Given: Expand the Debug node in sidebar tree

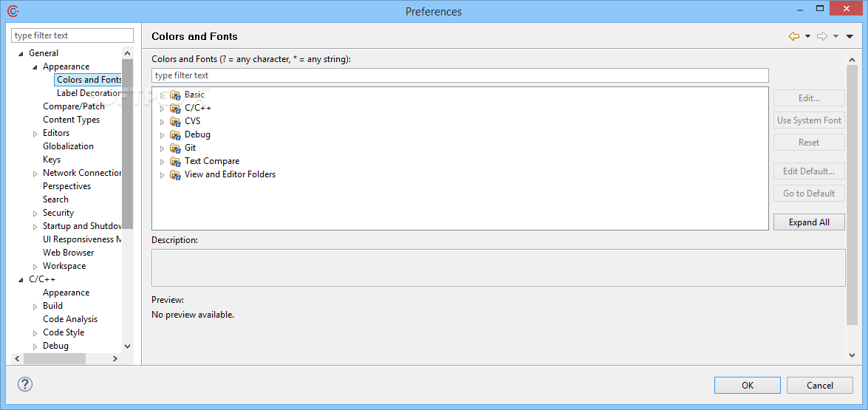Looking at the screenshot, I should pyautogui.click(x=35, y=346).
